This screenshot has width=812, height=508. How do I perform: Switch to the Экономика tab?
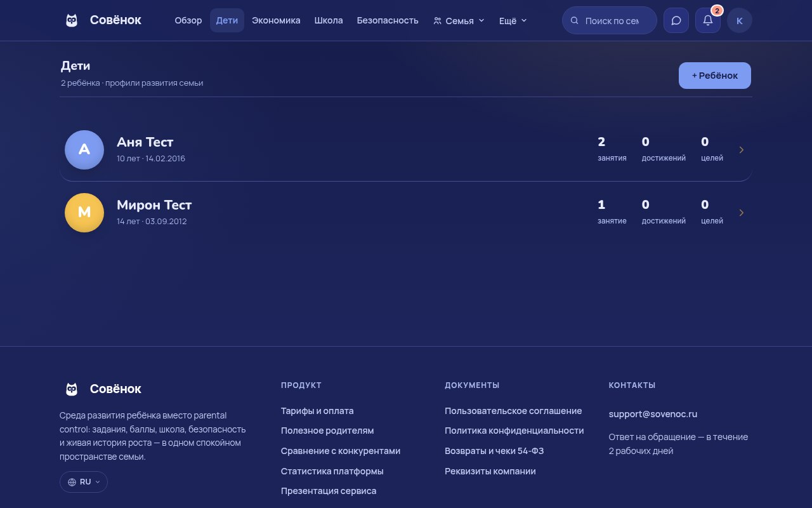click(276, 20)
